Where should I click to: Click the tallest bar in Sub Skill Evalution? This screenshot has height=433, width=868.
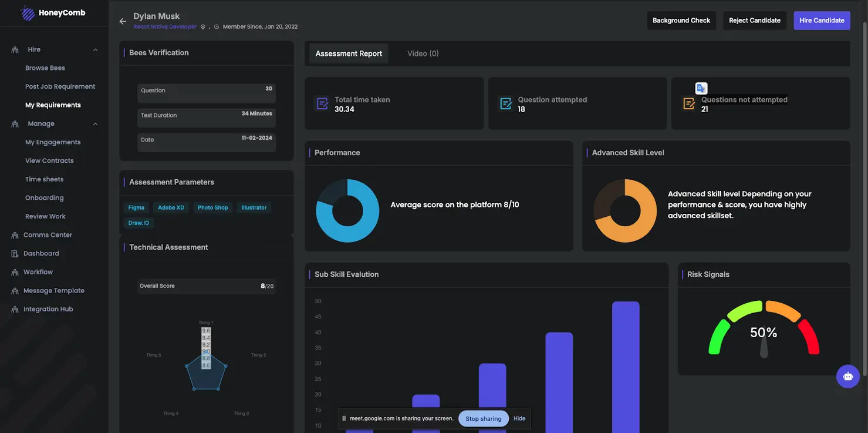coord(626,367)
